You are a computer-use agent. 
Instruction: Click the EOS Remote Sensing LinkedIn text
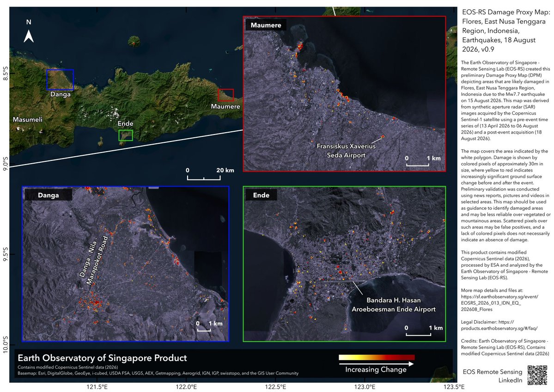click(x=492, y=376)
